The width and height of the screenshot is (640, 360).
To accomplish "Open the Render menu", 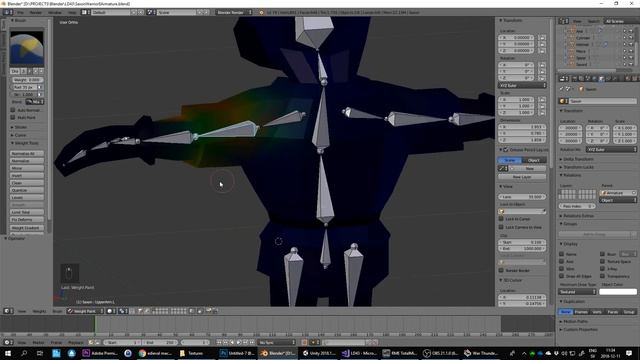I will (x=36, y=13).
